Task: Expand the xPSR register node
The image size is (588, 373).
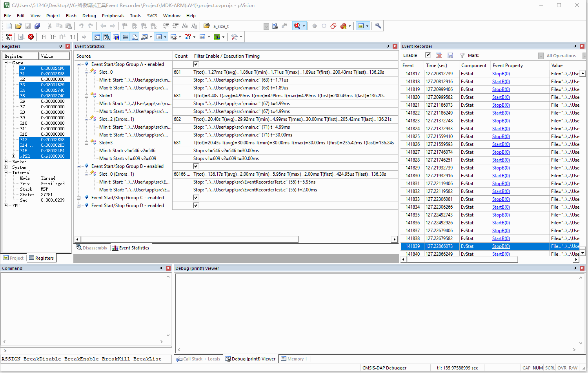Action: point(14,156)
